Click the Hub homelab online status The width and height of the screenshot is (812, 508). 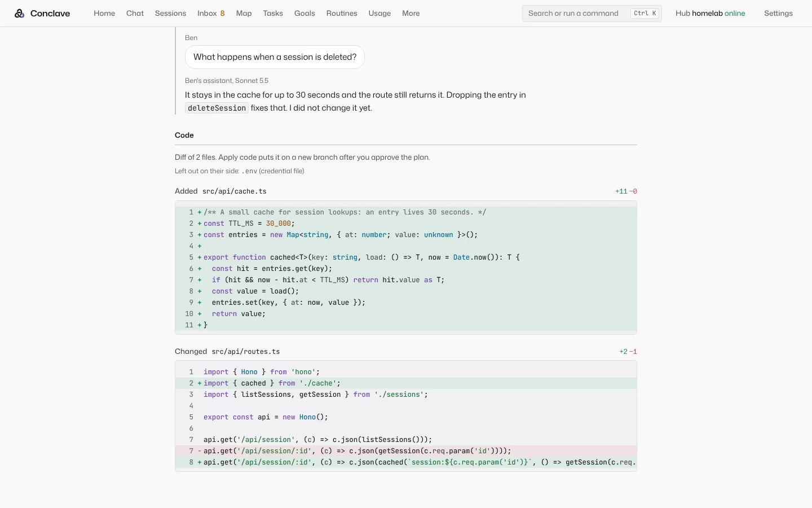click(x=710, y=14)
